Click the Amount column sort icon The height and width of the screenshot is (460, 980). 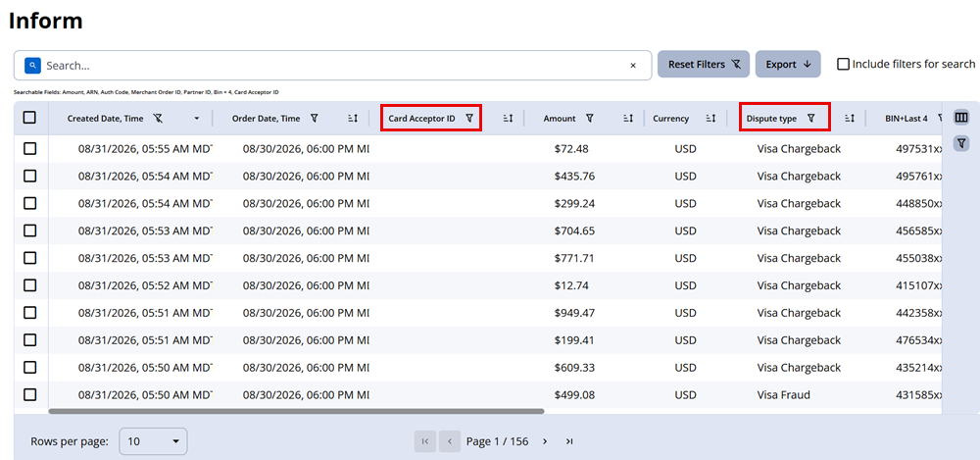pos(627,119)
